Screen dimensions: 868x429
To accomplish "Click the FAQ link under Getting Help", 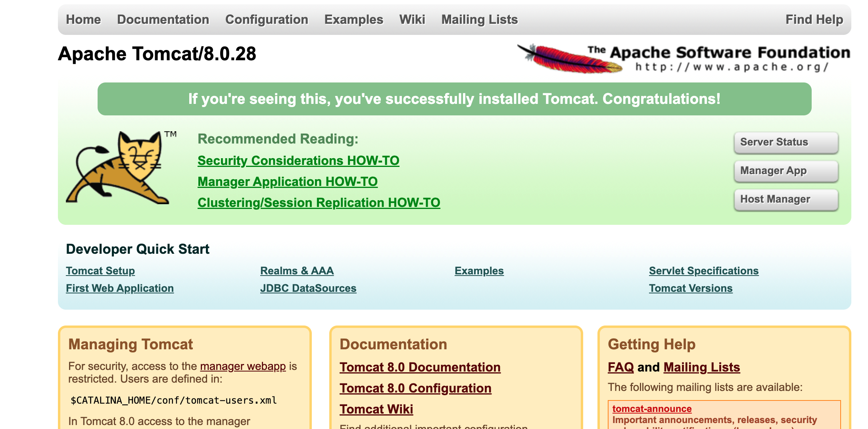I will click(620, 367).
